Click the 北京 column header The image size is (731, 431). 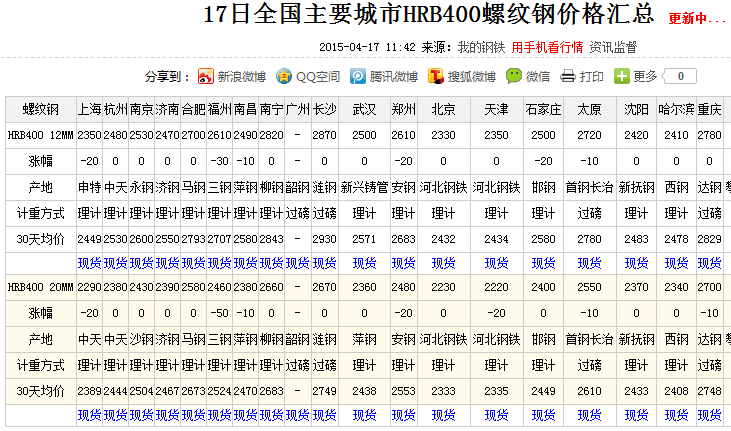coord(443,110)
